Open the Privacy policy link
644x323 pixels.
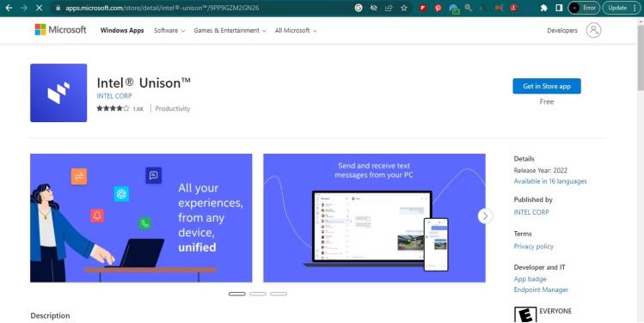pos(534,247)
